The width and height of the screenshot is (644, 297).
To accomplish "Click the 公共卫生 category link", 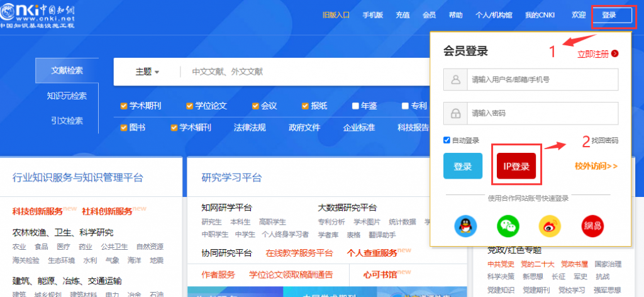I will coord(114,247).
